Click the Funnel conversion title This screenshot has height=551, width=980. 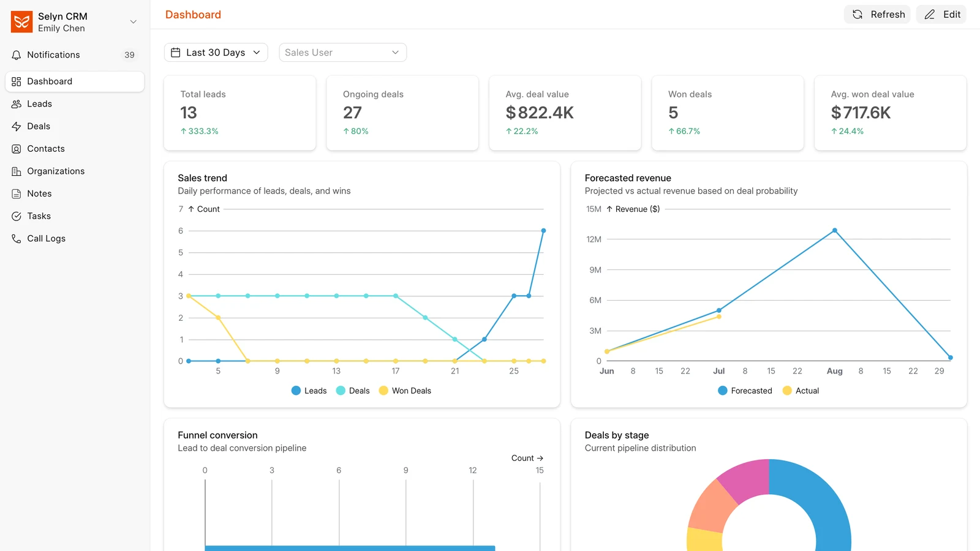217,435
